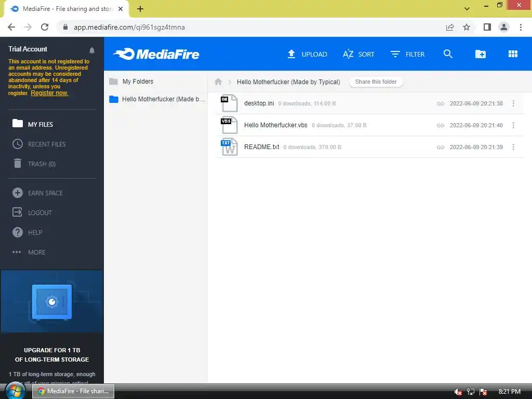Click the MediaFire logo
Image resolution: width=532 pixels, height=399 pixels.
[x=156, y=54]
